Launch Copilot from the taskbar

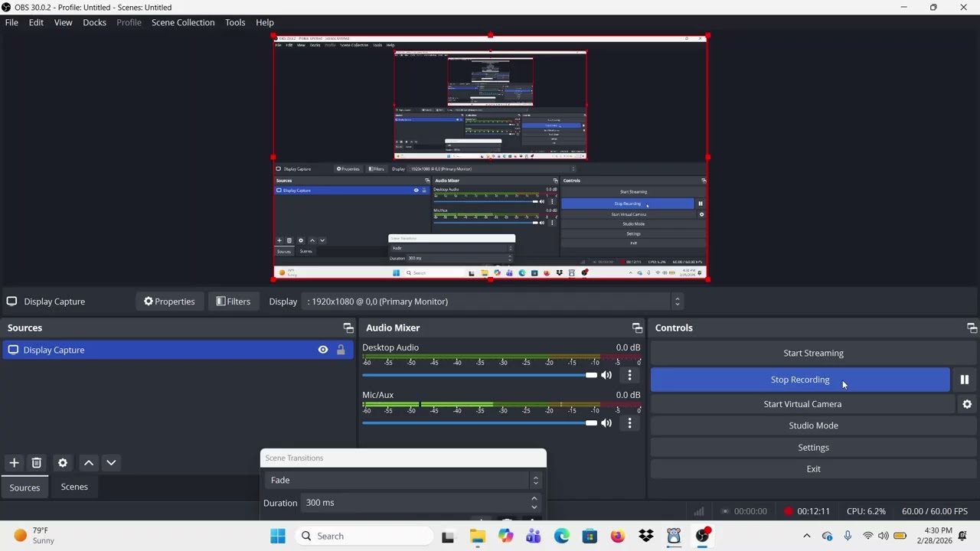tap(505, 536)
